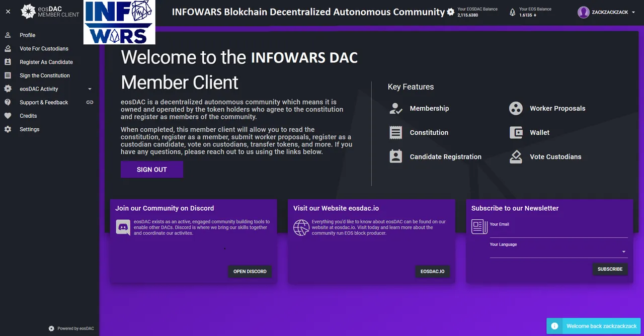Click the Credits heart icon

point(8,116)
